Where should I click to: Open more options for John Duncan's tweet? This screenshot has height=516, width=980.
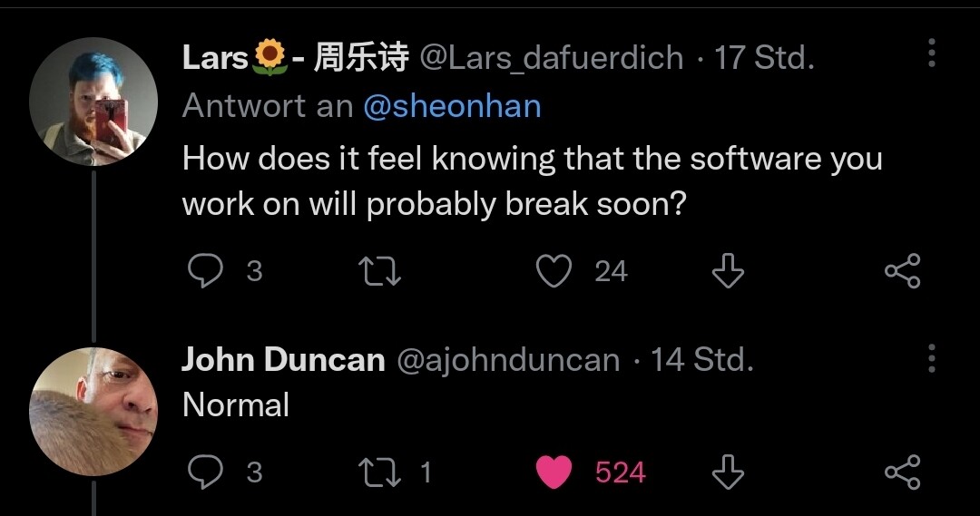pyautogui.click(x=931, y=359)
